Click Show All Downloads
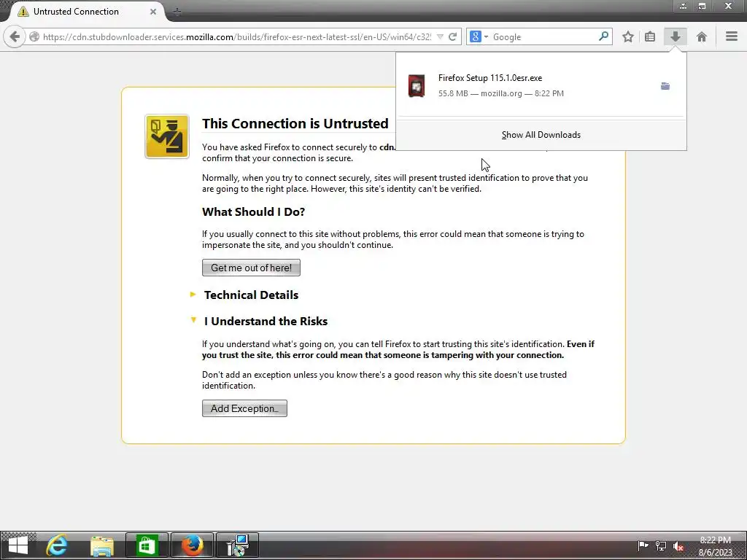The image size is (747, 560). (541, 135)
